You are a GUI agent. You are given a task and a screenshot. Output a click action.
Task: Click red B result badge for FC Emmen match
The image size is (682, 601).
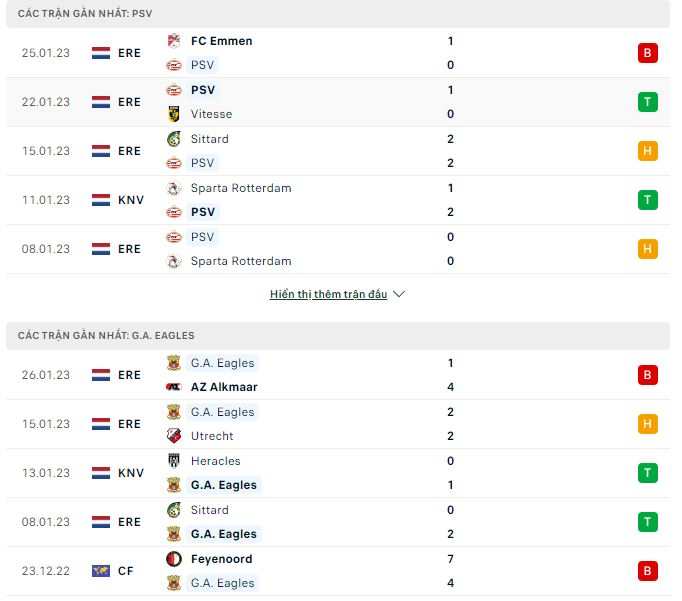point(647,53)
